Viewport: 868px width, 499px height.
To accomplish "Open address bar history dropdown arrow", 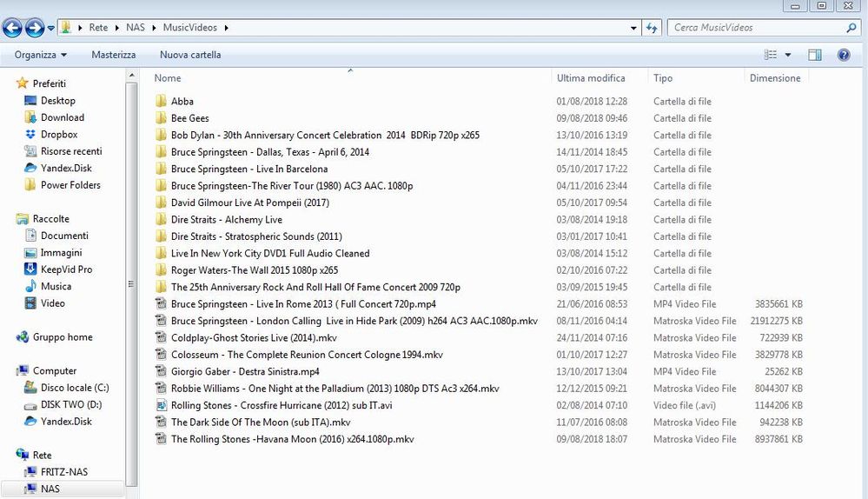I will 633,28.
